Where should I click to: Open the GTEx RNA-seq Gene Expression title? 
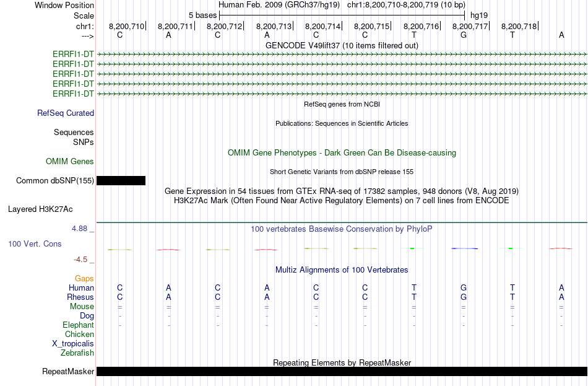(342, 191)
